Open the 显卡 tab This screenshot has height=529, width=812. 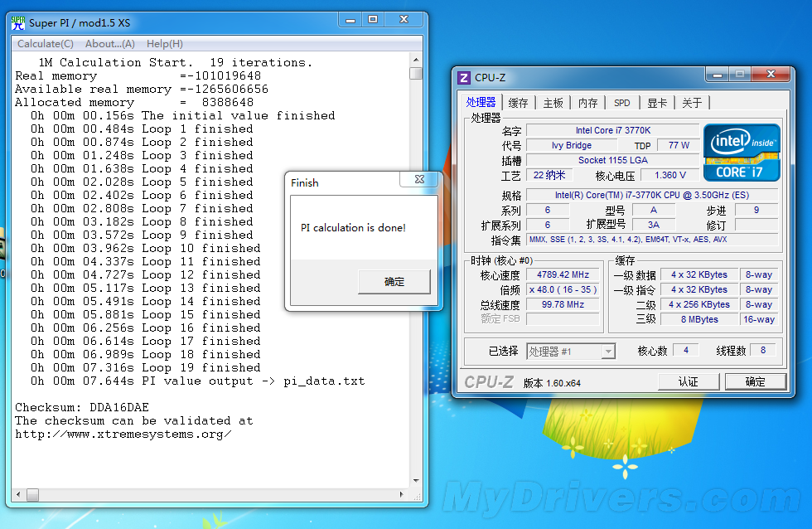pos(656,103)
